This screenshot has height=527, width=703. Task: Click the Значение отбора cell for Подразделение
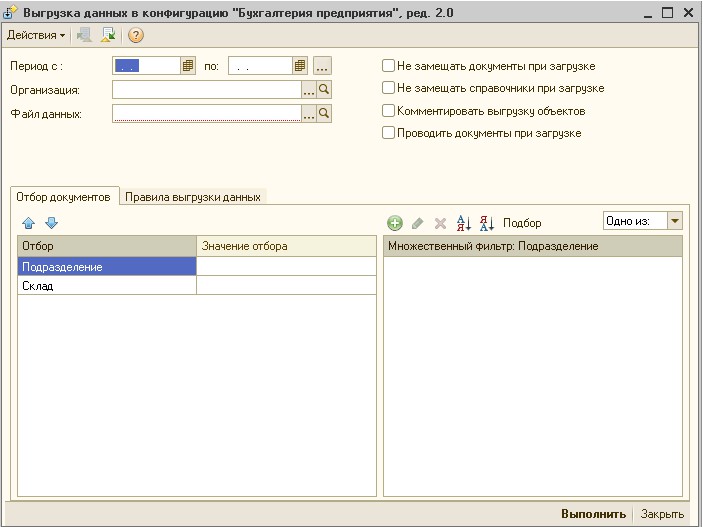(286, 266)
